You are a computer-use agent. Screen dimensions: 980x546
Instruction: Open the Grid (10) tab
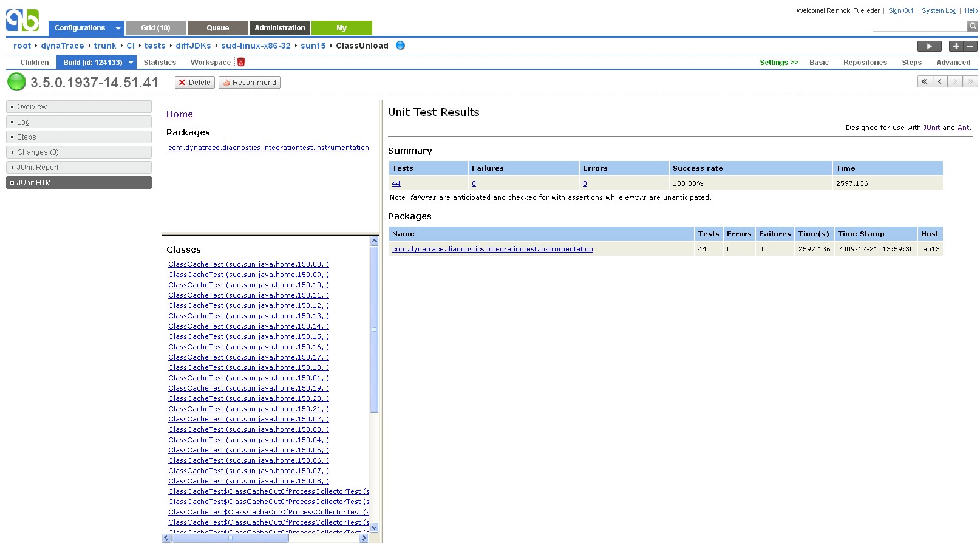coord(155,28)
